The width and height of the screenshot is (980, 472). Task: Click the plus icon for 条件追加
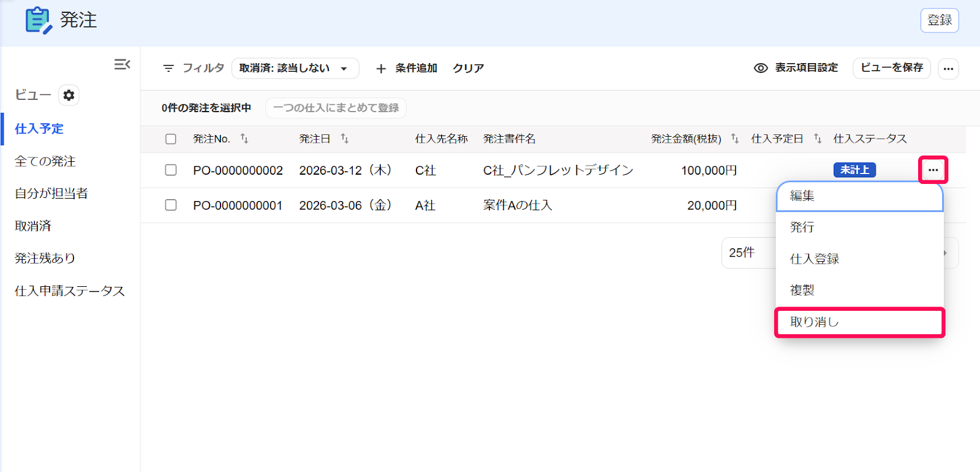tap(381, 69)
